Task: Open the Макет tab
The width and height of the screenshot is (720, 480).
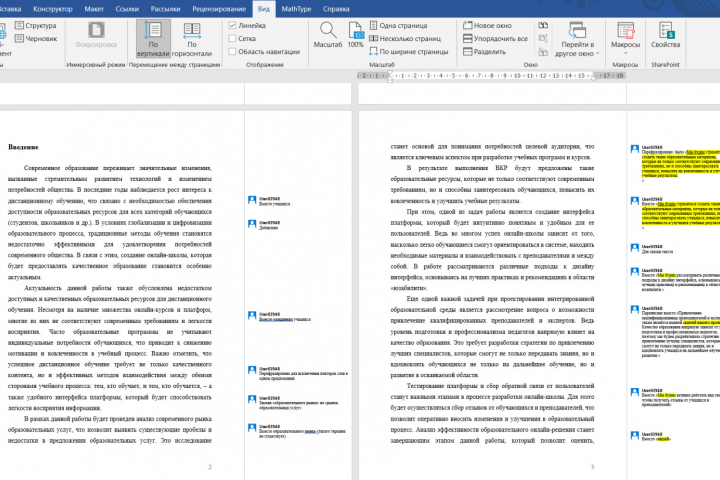Action: pyautogui.click(x=94, y=9)
